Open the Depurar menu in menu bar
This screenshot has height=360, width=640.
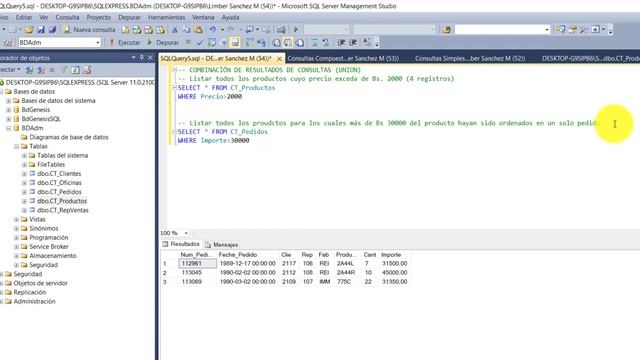[x=129, y=18]
